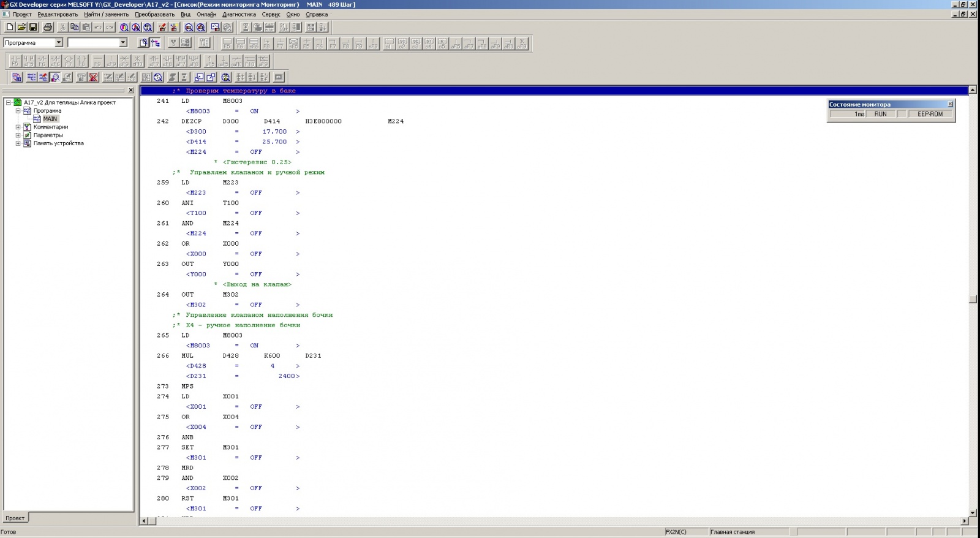Close the Состояние монитора window
The image size is (980, 538).
[x=950, y=104]
